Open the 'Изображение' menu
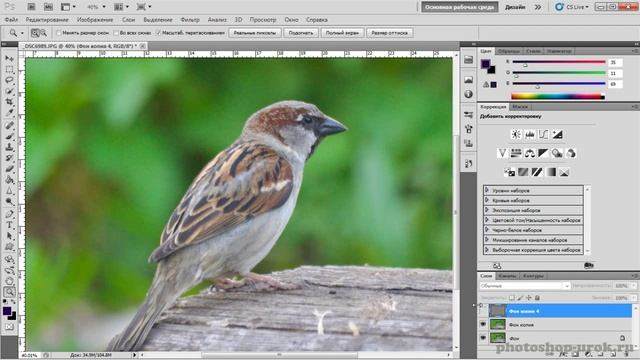This screenshot has width=640, height=360. coord(95,20)
